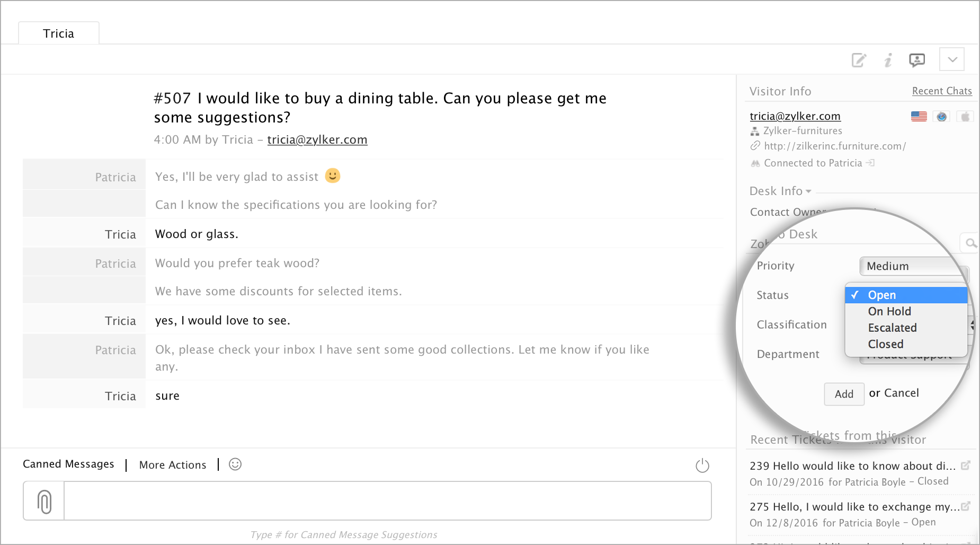Click the search magnifier icon in Desk panel
The image size is (980, 545).
pyautogui.click(x=970, y=243)
